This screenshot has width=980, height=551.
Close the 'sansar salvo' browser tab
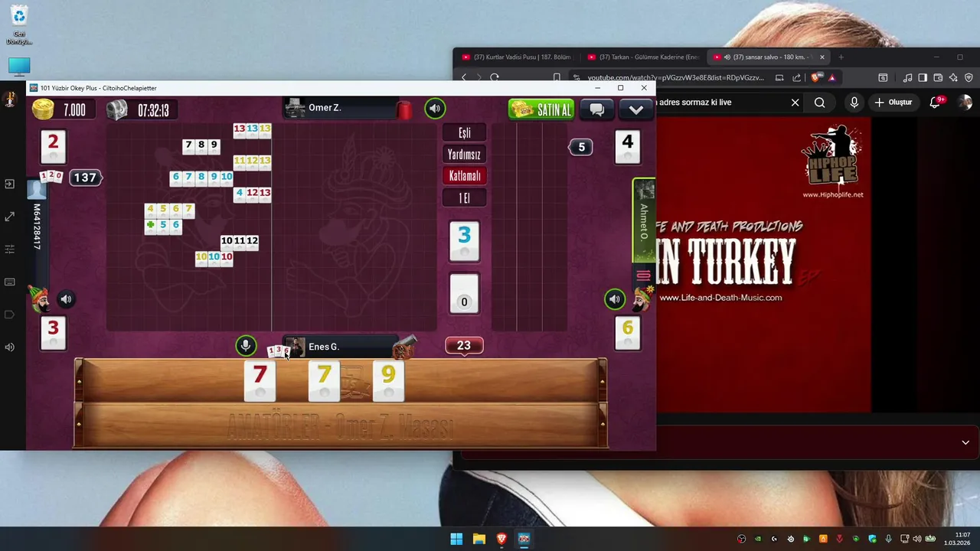pos(822,57)
